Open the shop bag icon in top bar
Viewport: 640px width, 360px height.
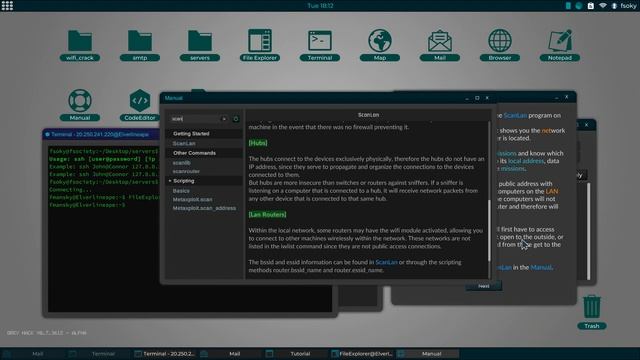[591, 6]
